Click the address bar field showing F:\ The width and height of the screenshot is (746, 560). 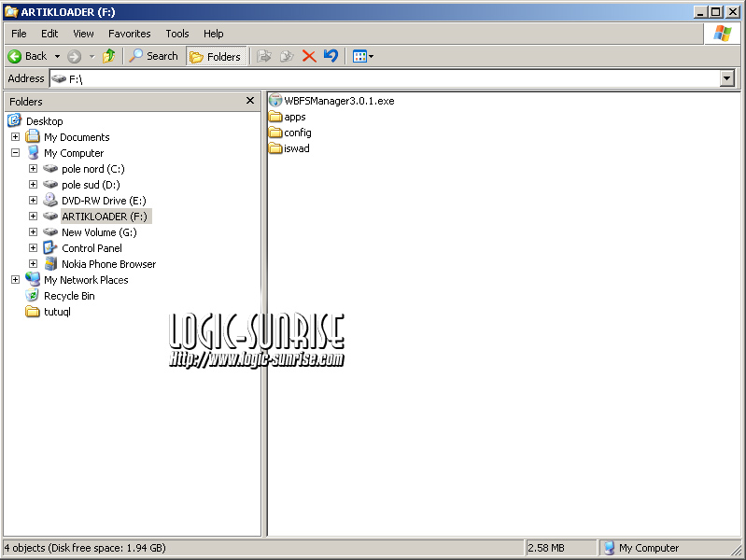tap(386, 78)
